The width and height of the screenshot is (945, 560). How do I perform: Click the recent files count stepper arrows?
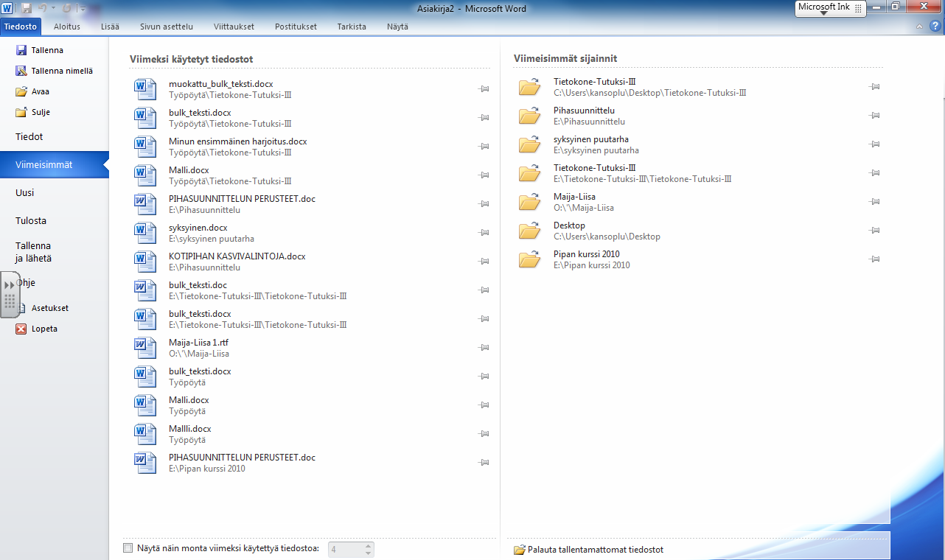(369, 549)
